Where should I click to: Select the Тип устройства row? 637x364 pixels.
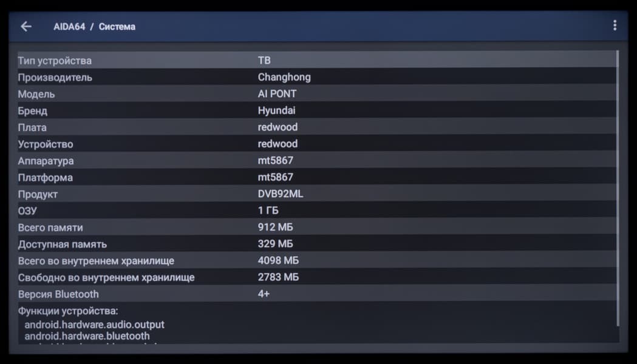(x=316, y=60)
